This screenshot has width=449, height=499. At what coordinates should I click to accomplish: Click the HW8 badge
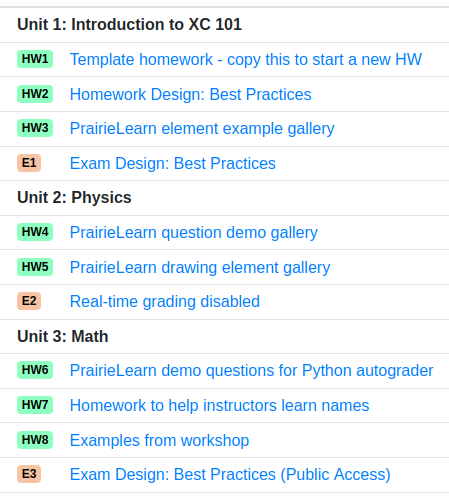point(35,440)
